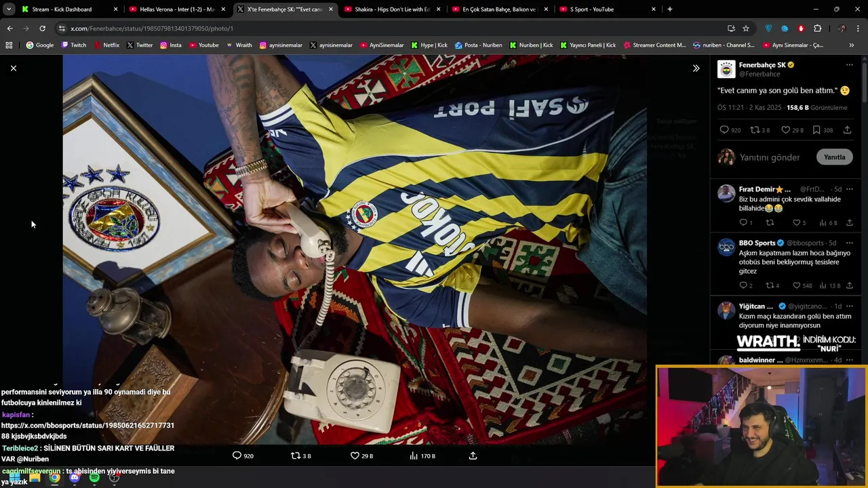Screen dimensions: 868x488
Task: Like the BBO Sports reply with 548 likes
Action: [x=796, y=285]
